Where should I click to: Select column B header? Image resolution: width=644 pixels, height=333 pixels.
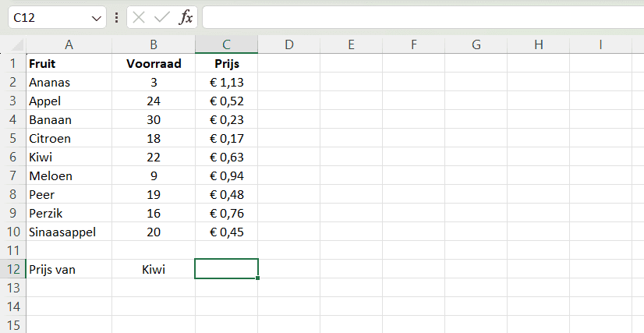(154, 44)
